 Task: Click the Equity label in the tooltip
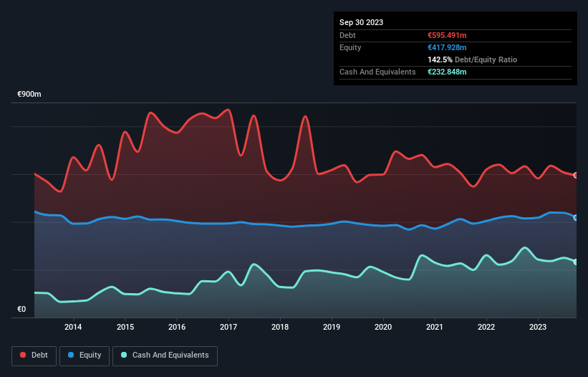coord(350,47)
